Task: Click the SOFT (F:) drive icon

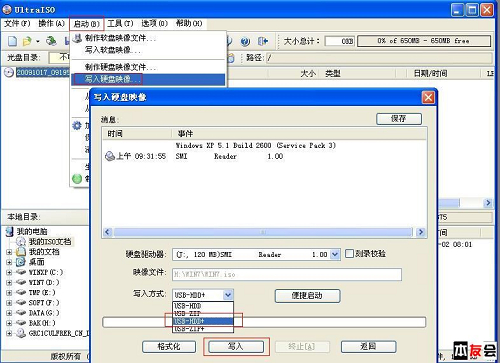Action: tap(21, 303)
